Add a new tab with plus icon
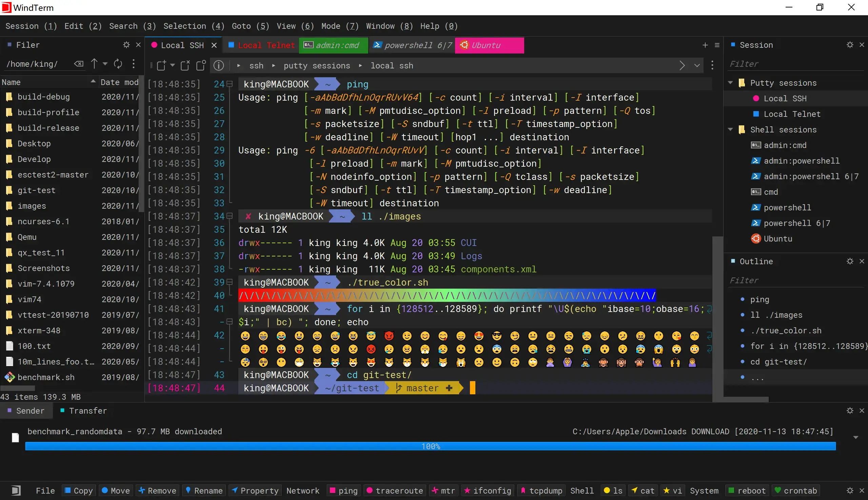 tap(705, 45)
